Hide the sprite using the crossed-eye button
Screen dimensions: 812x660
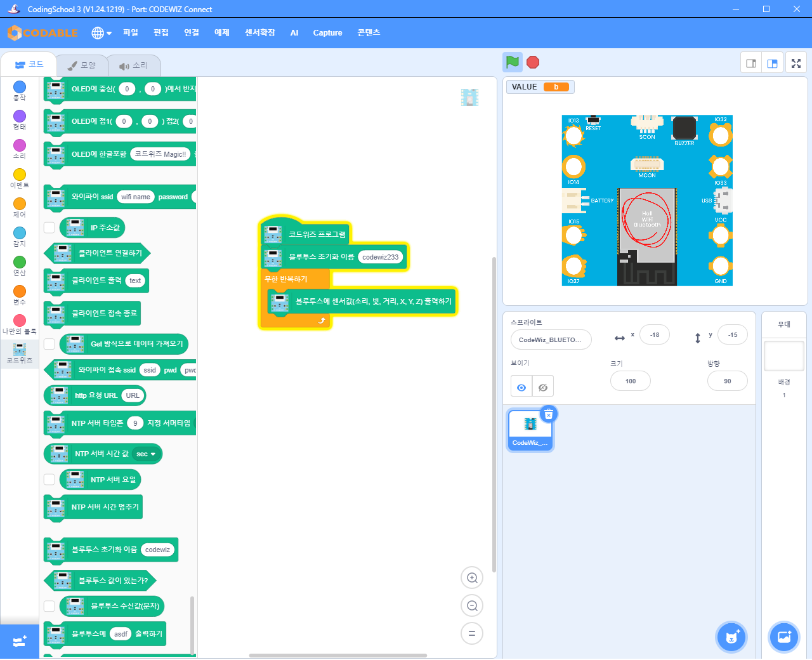point(543,387)
